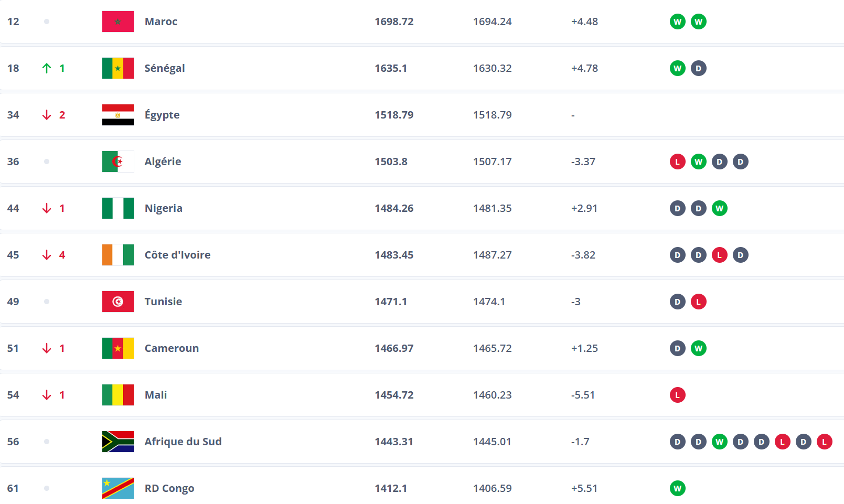
Task: Click Sénégal's green up arrow
Action: tap(47, 68)
